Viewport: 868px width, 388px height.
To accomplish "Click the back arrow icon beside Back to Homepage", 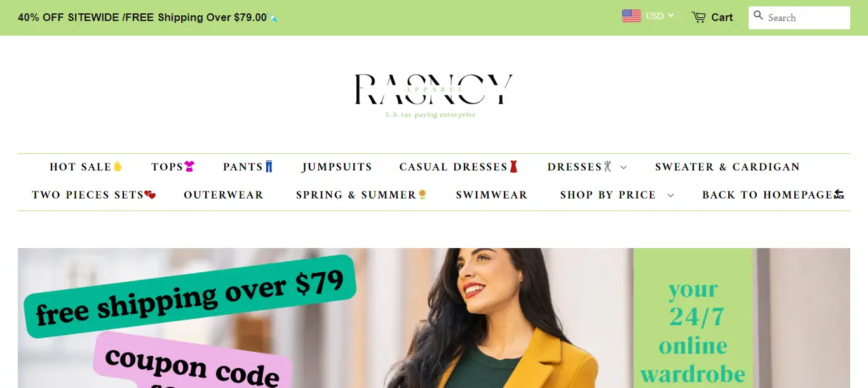I will pyautogui.click(x=839, y=195).
